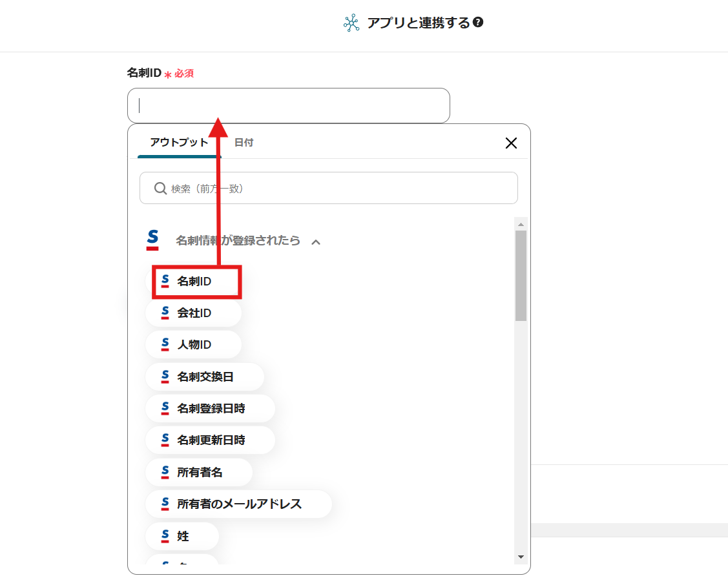Switch to the アウトプット tab
The image size is (728, 578).
(179, 143)
